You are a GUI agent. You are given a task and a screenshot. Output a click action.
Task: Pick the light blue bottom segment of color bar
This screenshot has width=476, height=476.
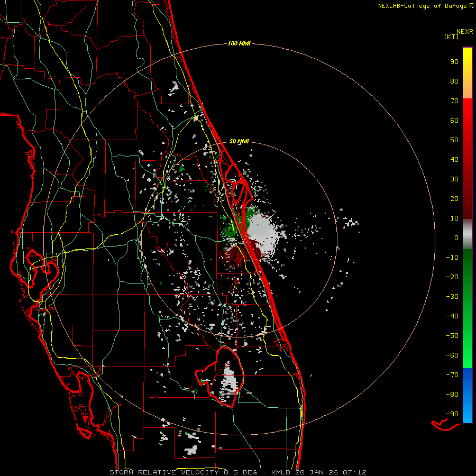coord(467,413)
